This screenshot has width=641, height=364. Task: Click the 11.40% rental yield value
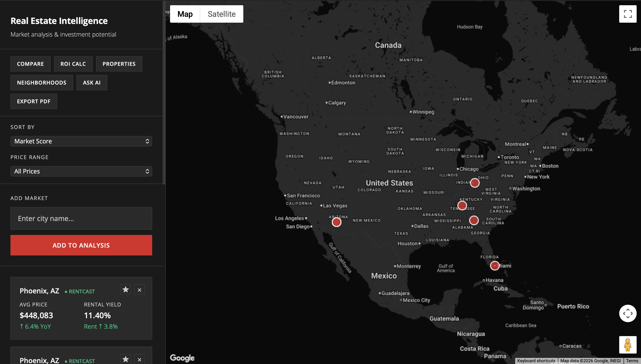97,315
